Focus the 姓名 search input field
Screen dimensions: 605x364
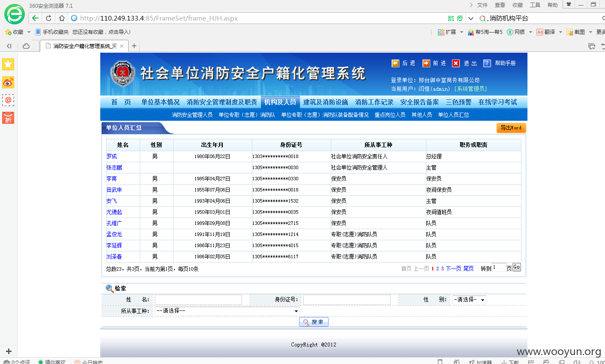[x=198, y=300]
